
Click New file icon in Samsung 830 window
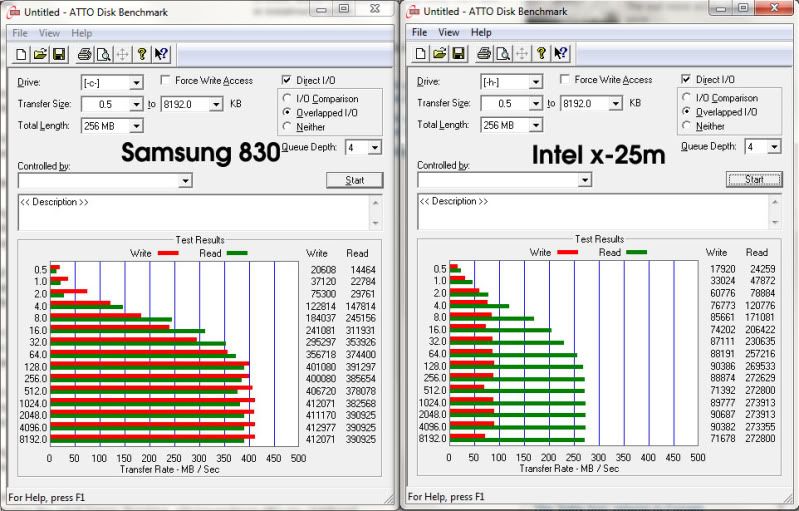(21, 54)
